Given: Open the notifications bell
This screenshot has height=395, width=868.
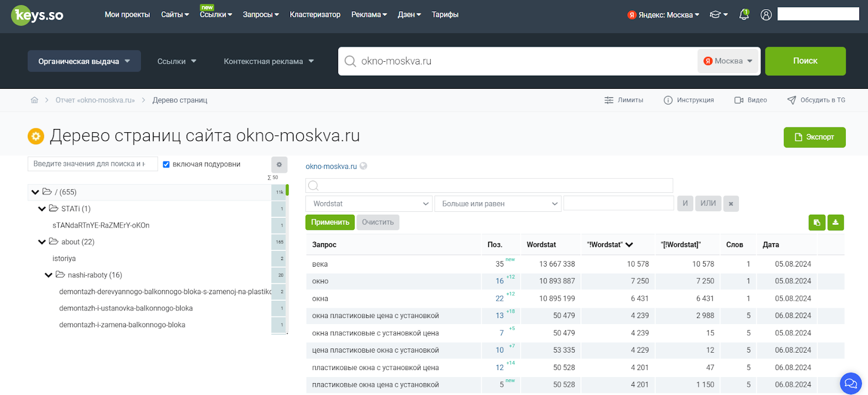Looking at the screenshot, I should [744, 15].
